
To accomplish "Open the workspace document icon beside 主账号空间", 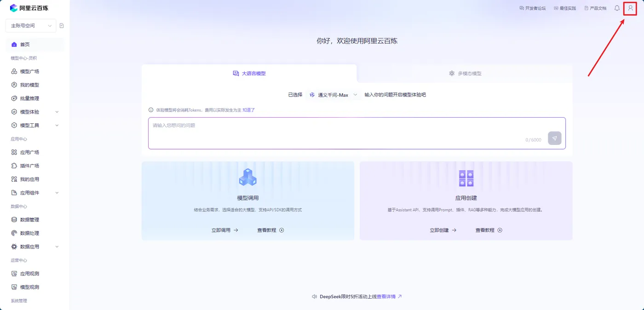I will (62, 26).
